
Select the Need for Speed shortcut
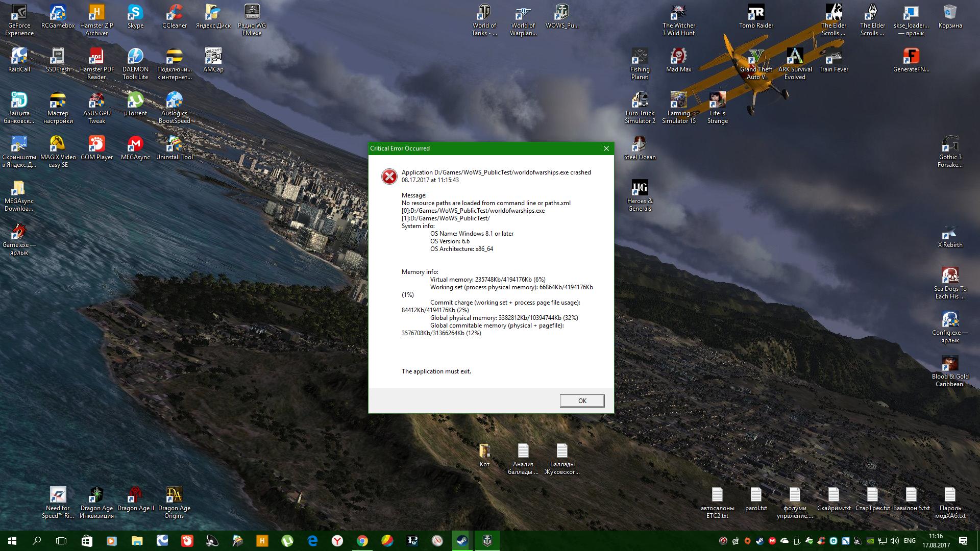[58, 503]
